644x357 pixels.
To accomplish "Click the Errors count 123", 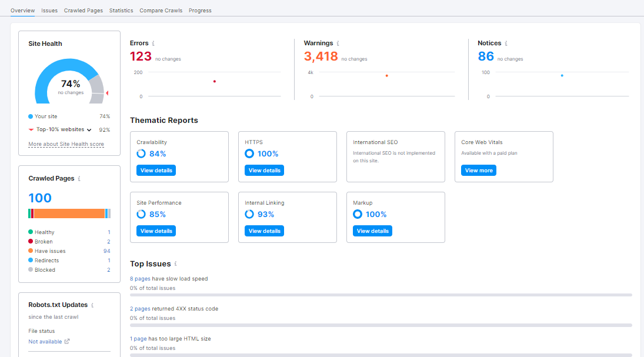I will 141,56.
